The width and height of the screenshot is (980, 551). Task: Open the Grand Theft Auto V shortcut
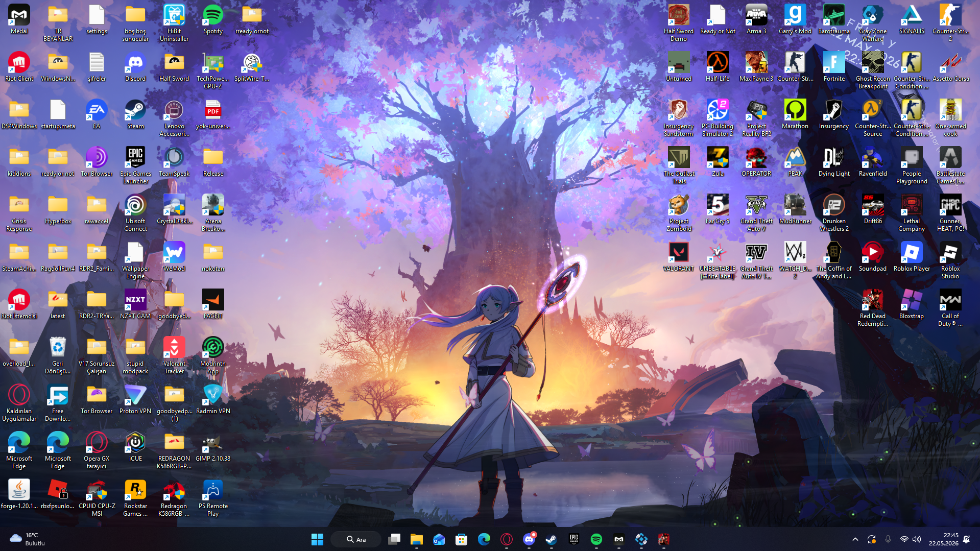click(756, 213)
